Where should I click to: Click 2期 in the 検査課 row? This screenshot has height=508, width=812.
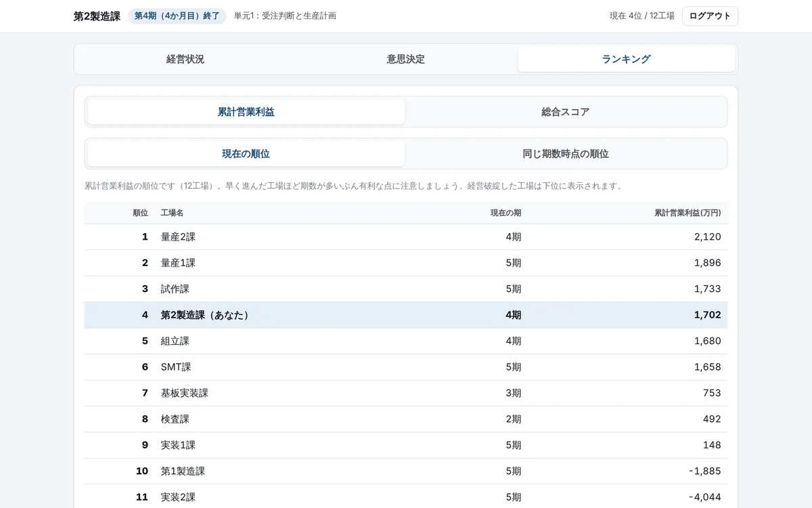pos(514,419)
